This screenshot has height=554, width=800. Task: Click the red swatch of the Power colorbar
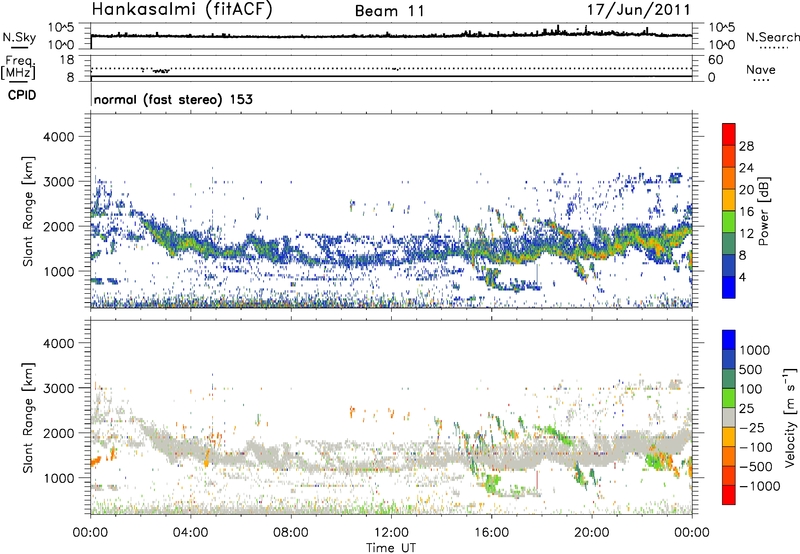coord(729,134)
